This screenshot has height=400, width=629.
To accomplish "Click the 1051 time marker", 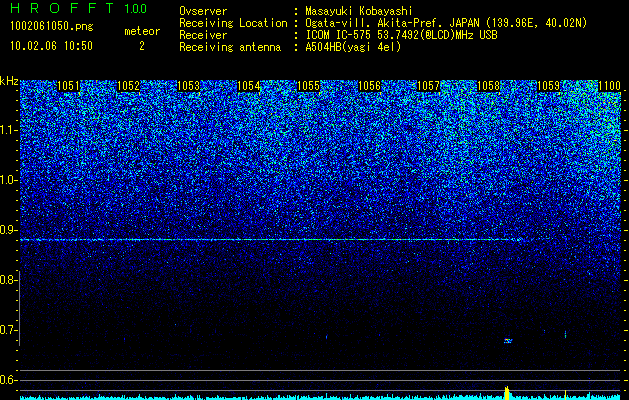I will (68, 86).
